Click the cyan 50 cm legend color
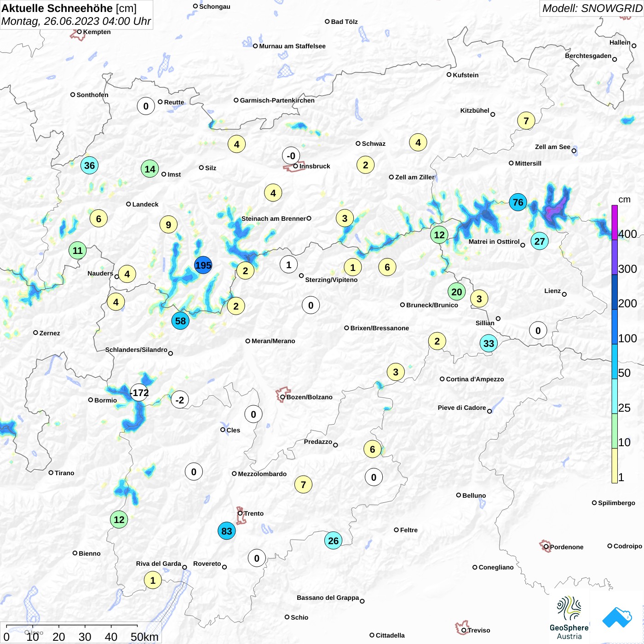Image resolution: width=644 pixels, height=644 pixels. pos(615,362)
